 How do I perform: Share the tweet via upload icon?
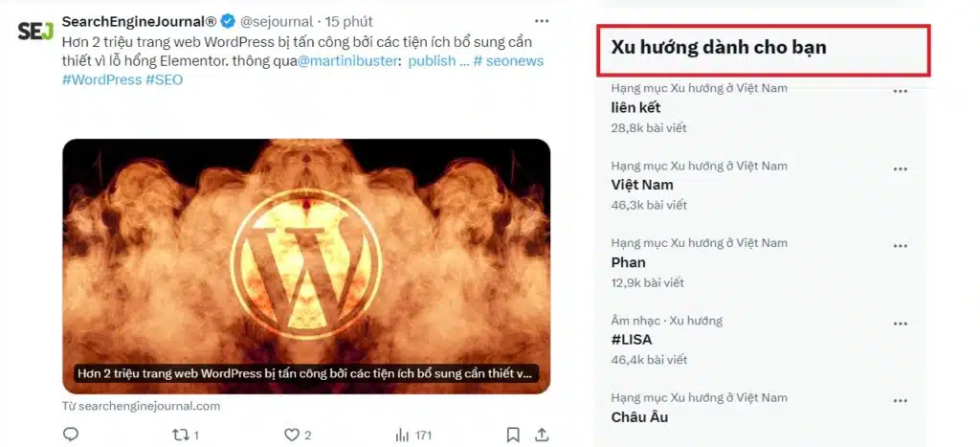[542, 434]
